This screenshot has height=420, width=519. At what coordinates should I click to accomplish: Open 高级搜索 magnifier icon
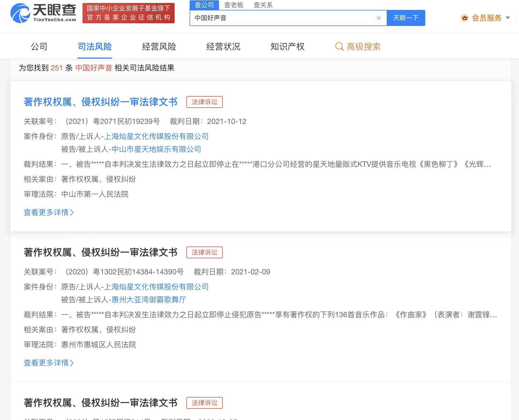click(x=339, y=47)
